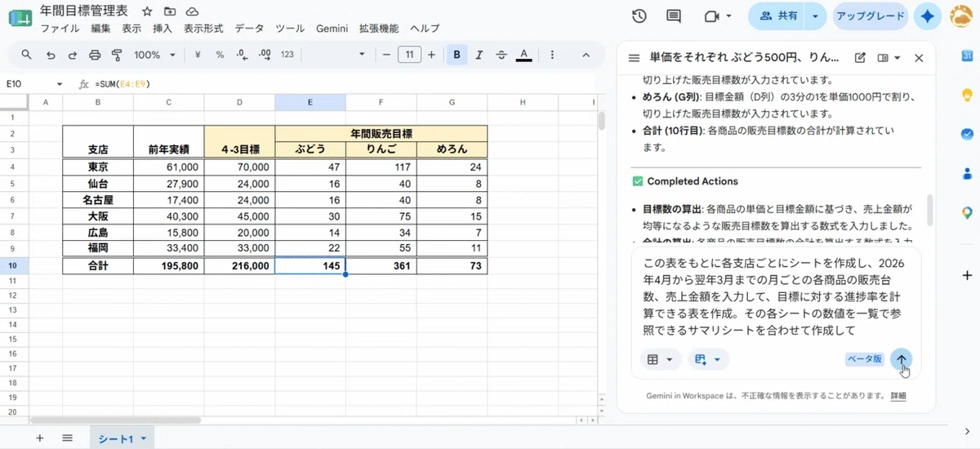Viewport: 980px width, 449px height.
Task: Increase font size with plus button
Action: pyautogui.click(x=432, y=56)
